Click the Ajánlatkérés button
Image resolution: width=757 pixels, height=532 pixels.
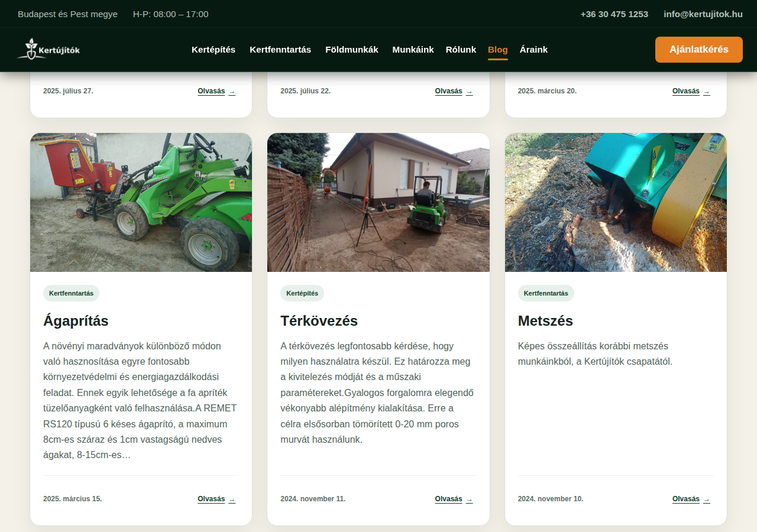[699, 50]
